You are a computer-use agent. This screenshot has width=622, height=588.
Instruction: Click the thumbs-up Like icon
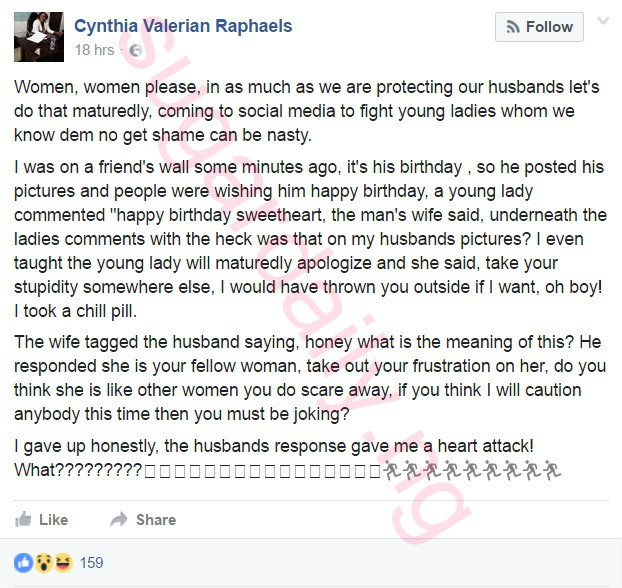coord(23,519)
